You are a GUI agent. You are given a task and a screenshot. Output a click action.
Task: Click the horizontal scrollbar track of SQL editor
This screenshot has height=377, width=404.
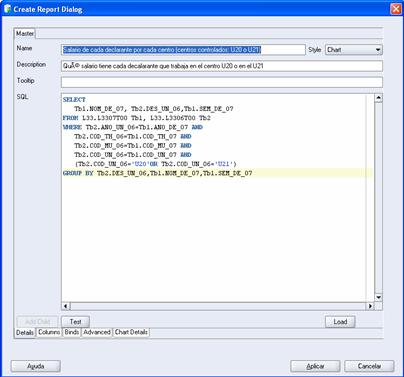[218, 306]
